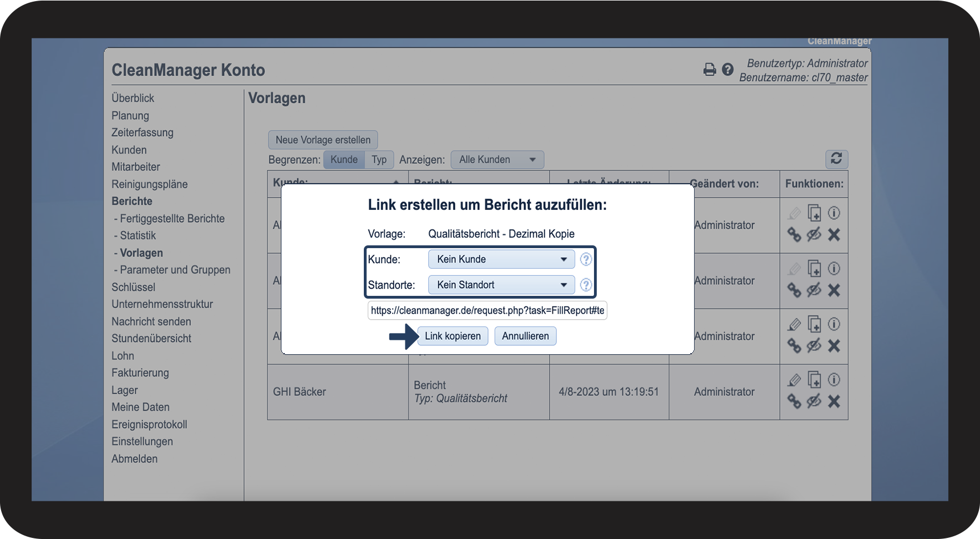The width and height of the screenshot is (980, 539).
Task: Refresh the Vorlagen table with the reload icon
Action: [x=836, y=159]
